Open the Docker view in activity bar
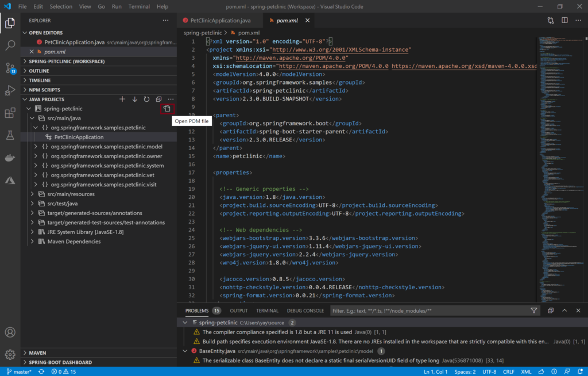 point(10,158)
